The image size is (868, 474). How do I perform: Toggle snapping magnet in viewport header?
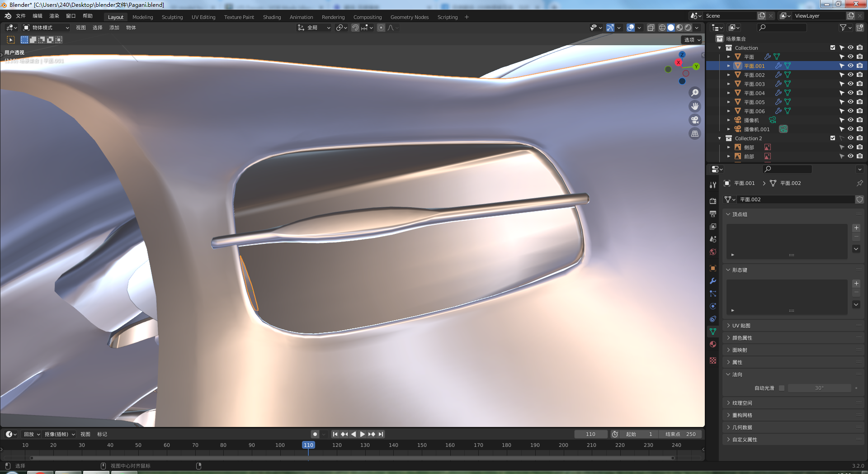[355, 28]
